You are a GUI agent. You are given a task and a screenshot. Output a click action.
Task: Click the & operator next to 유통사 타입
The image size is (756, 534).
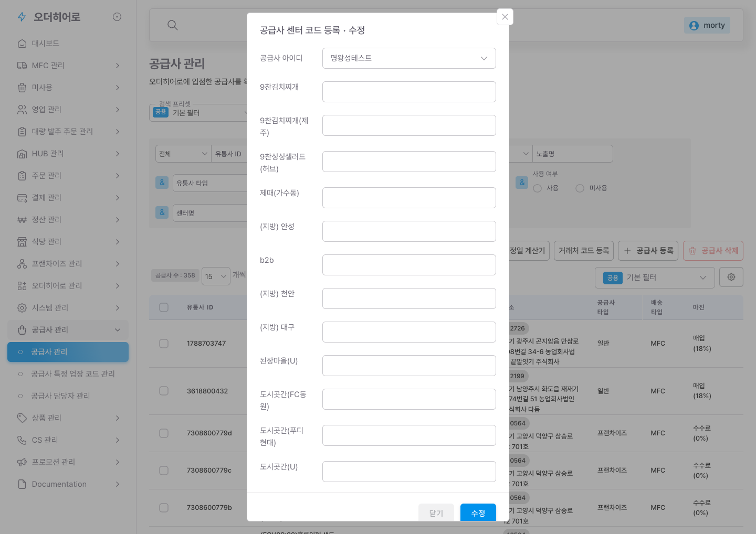[x=162, y=183]
